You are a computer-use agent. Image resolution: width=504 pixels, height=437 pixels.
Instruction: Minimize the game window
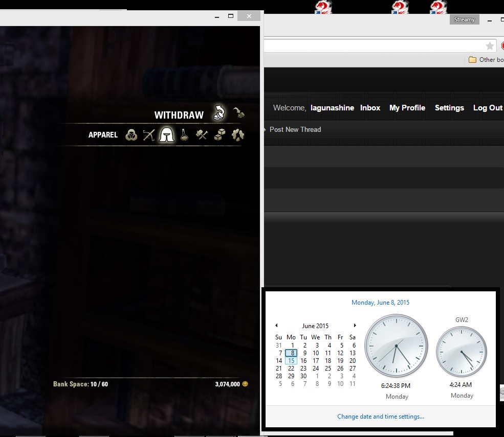click(x=217, y=16)
